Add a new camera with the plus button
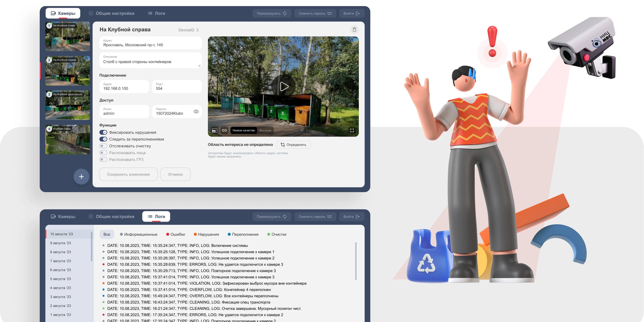The image size is (644, 322). 81,177
